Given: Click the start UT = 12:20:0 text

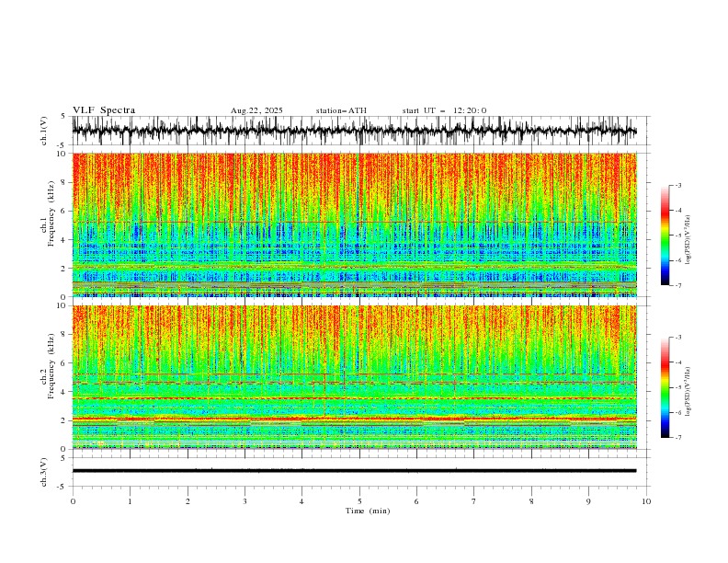Looking at the screenshot, I should pyautogui.click(x=444, y=110).
